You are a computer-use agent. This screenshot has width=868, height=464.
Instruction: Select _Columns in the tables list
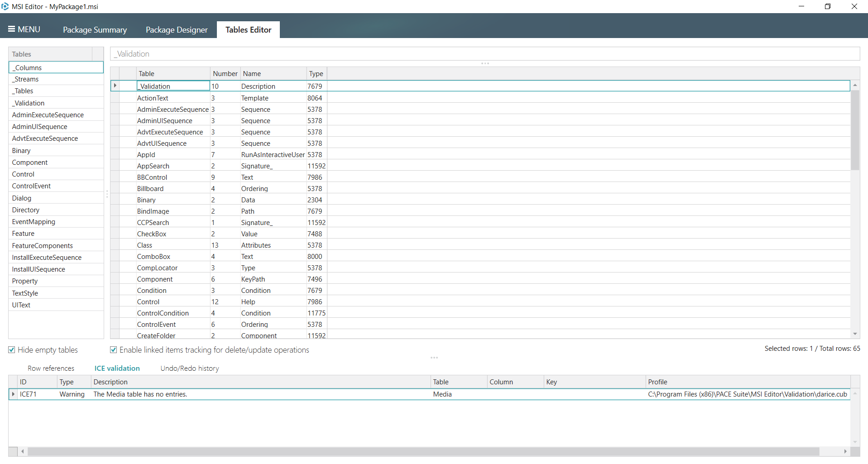[56, 67]
